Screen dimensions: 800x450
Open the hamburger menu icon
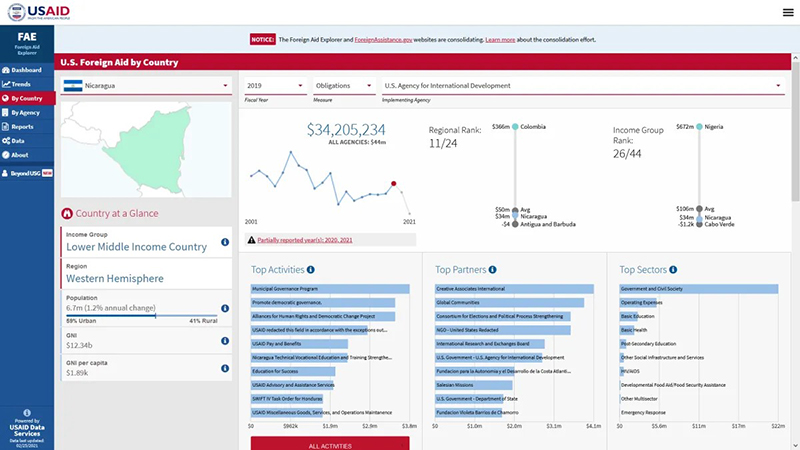pyautogui.click(x=787, y=12)
